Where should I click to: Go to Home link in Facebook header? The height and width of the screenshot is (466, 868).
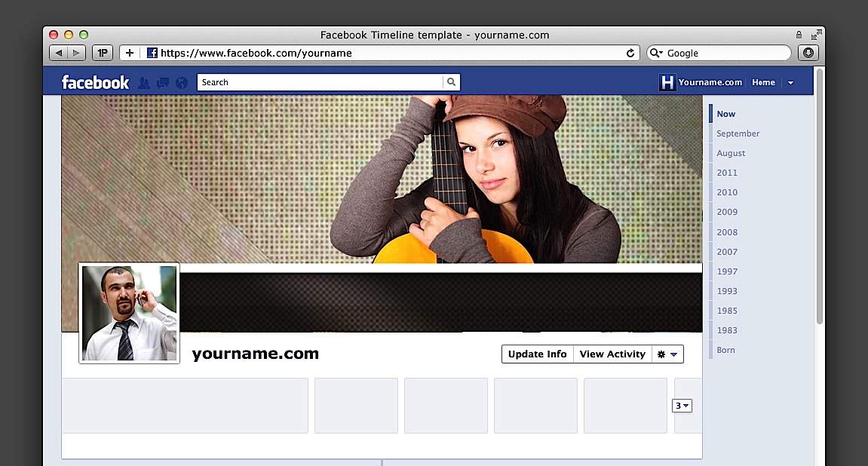(x=763, y=82)
